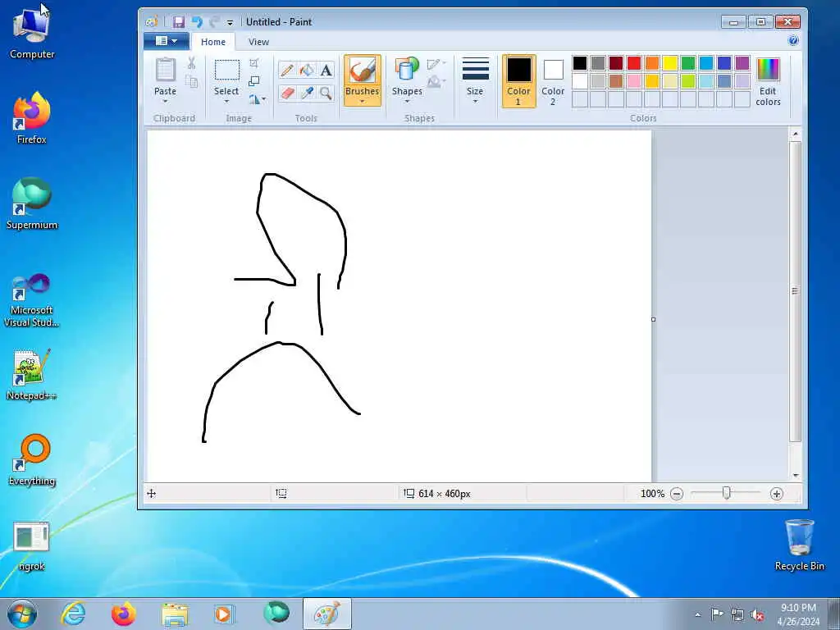The image size is (840, 630).
Task: Select Notepad++ desktop shortcut
Action: point(32,374)
